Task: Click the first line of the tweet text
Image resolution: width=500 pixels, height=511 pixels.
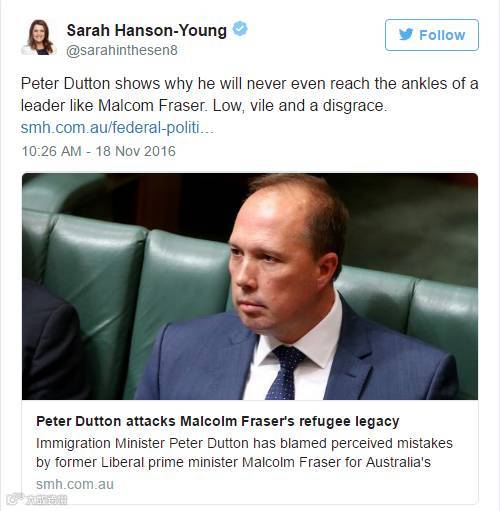Action: (249, 83)
